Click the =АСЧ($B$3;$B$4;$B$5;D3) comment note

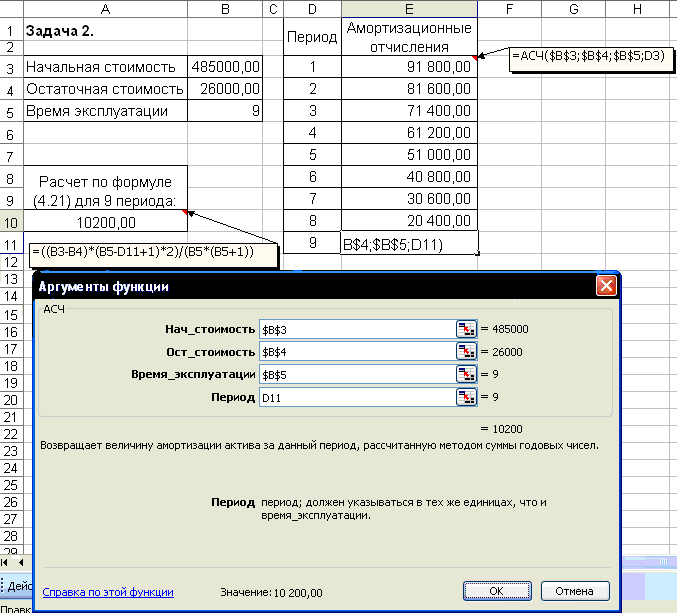pyautogui.click(x=591, y=59)
